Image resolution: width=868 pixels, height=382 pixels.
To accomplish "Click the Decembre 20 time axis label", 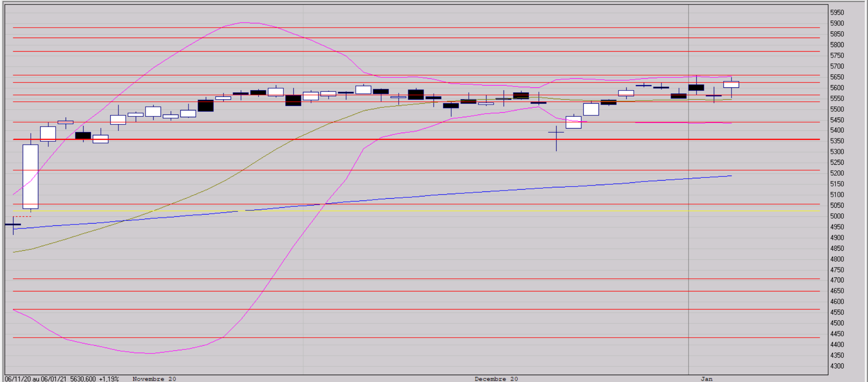I will coord(496,379).
